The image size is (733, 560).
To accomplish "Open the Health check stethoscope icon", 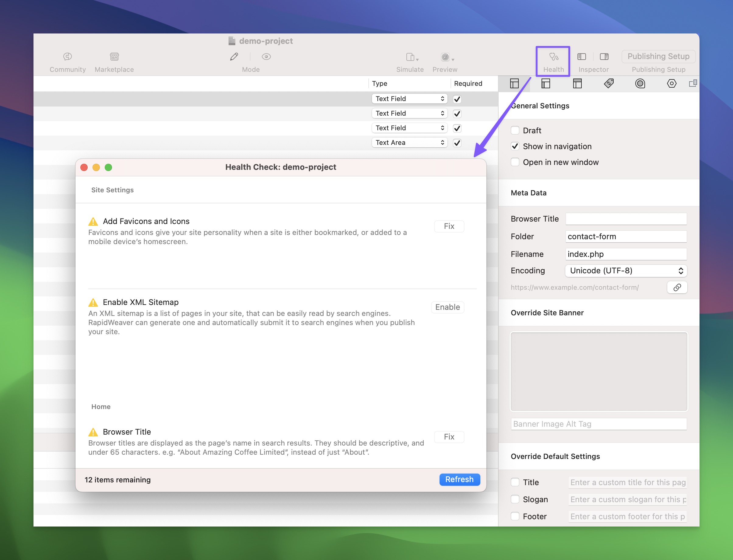I will pyautogui.click(x=553, y=57).
